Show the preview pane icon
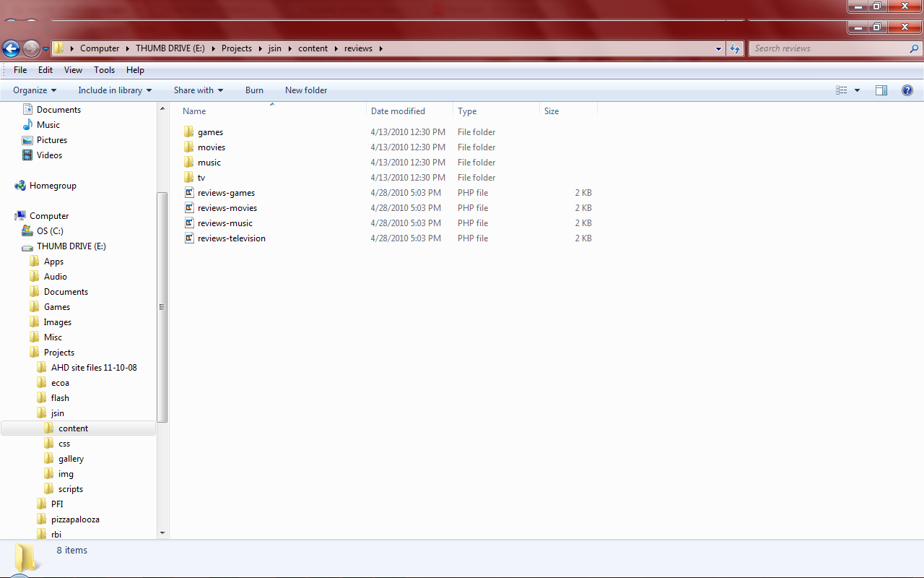The height and width of the screenshot is (578, 924). 881,90
